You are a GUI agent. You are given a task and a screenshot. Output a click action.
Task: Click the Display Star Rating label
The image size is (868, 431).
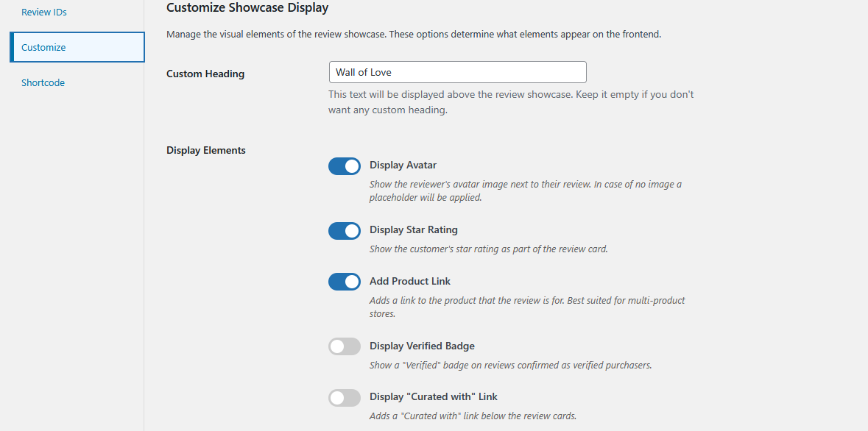pos(413,229)
